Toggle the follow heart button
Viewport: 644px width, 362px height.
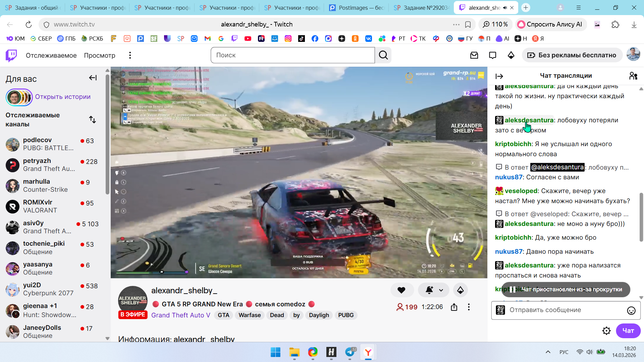[x=401, y=290]
